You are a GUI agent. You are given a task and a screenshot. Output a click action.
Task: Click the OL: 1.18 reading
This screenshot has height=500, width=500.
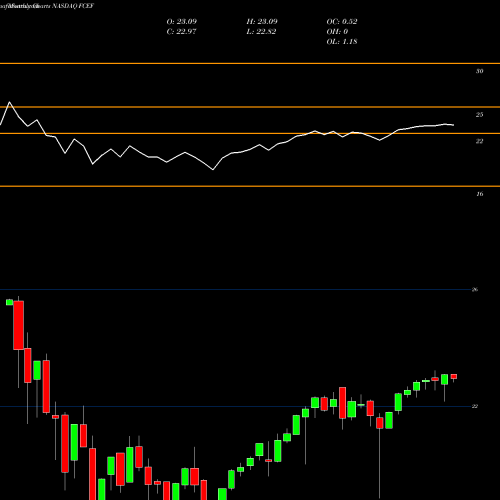[342, 42]
